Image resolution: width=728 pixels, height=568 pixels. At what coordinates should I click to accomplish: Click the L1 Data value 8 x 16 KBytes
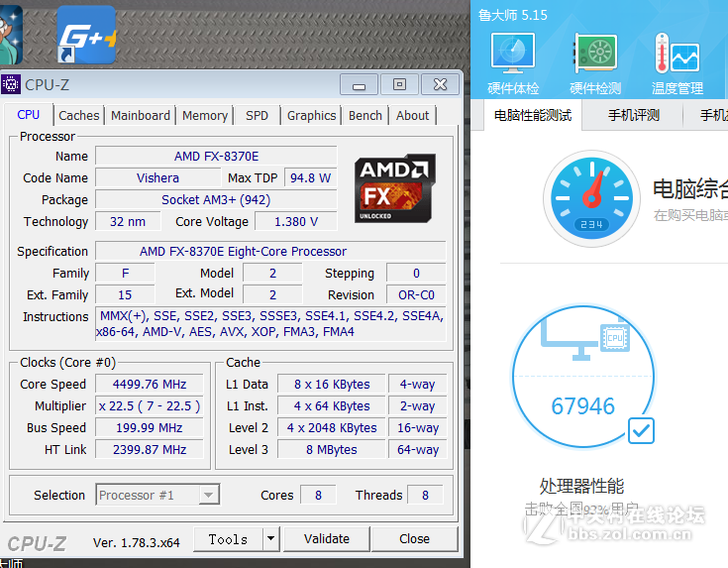pyautogui.click(x=332, y=385)
